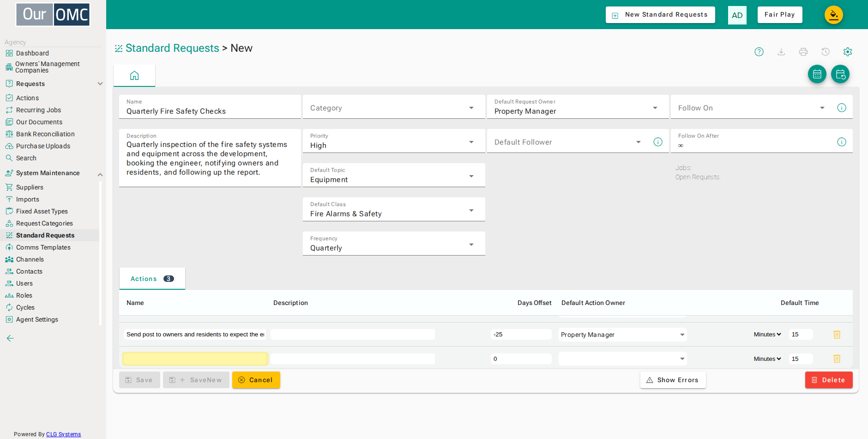Open Recurring Jobs in the sidebar
The width and height of the screenshot is (868, 439).
click(x=38, y=110)
